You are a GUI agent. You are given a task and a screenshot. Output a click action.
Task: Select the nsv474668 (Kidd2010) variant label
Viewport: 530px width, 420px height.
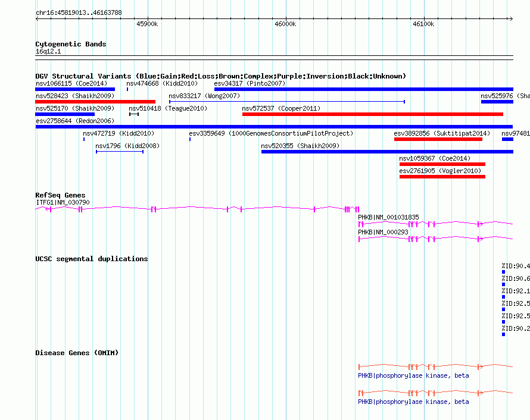(162, 83)
